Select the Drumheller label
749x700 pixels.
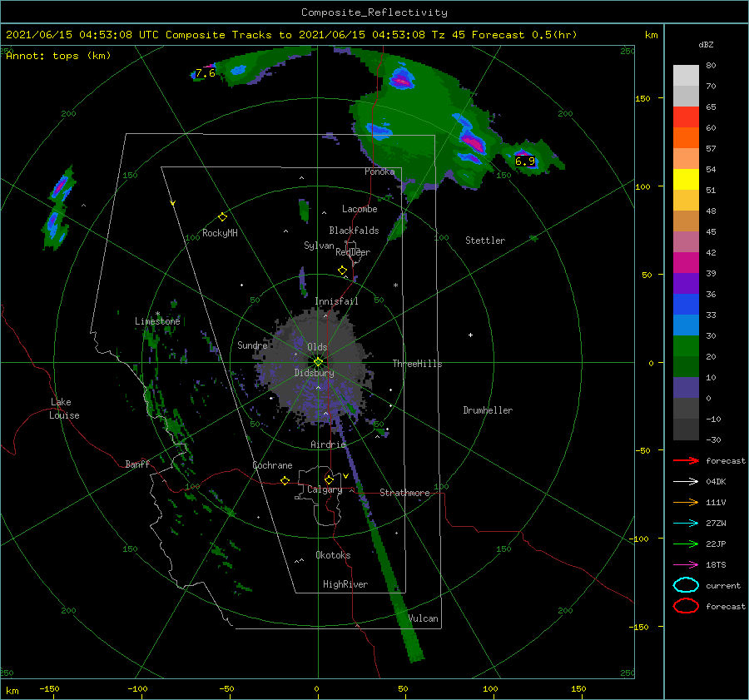tap(488, 410)
